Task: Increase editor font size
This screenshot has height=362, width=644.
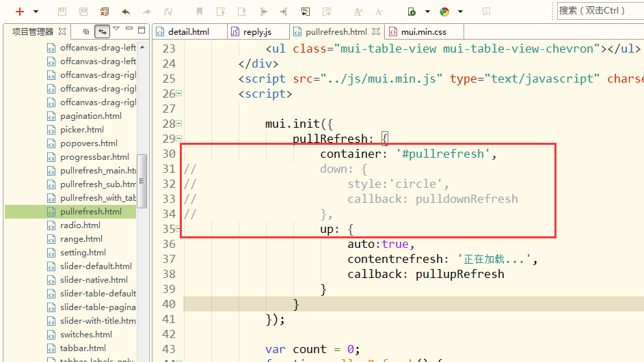Action: pos(358,12)
